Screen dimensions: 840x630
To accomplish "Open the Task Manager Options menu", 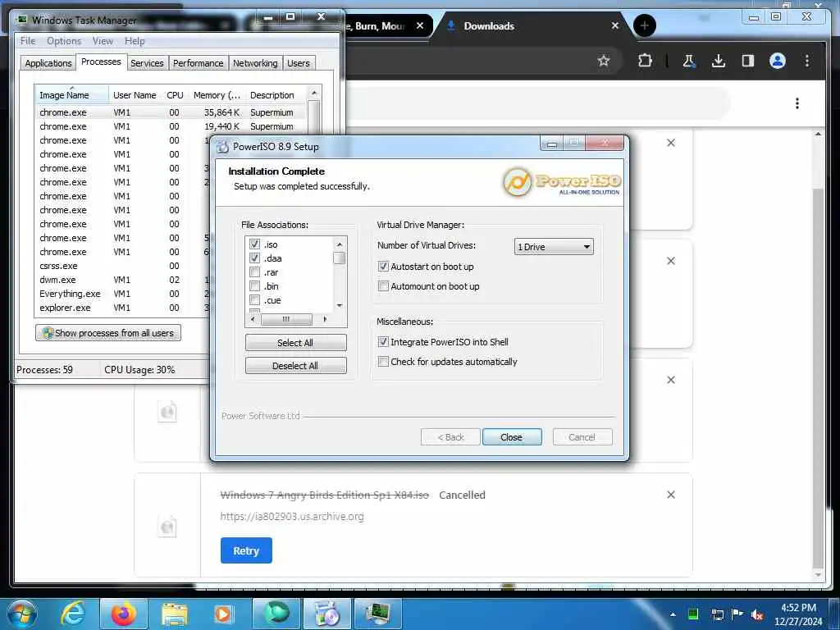I will coord(64,41).
